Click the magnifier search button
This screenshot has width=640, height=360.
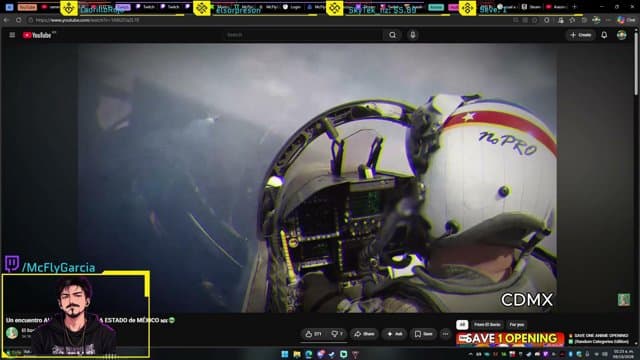click(392, 35)
